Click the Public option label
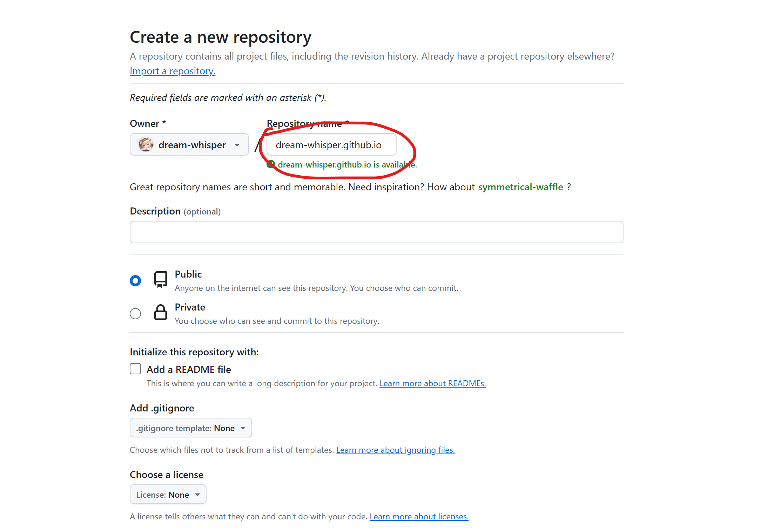The height and width of the screenshot is (532, 761). click(x=188, y=274)
